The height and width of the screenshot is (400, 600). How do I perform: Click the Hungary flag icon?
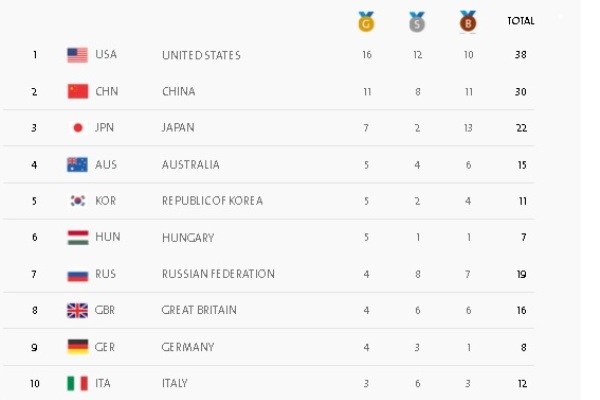click(x=78, y=237)
